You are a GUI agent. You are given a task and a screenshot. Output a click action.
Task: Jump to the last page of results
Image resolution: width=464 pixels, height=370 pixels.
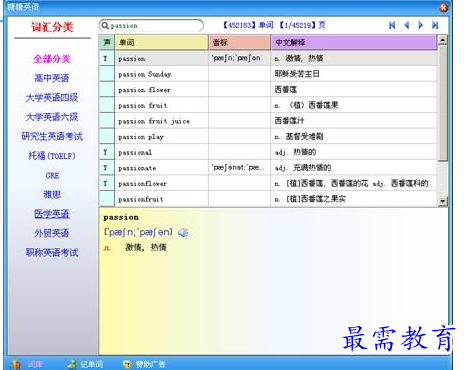(435, 25)
